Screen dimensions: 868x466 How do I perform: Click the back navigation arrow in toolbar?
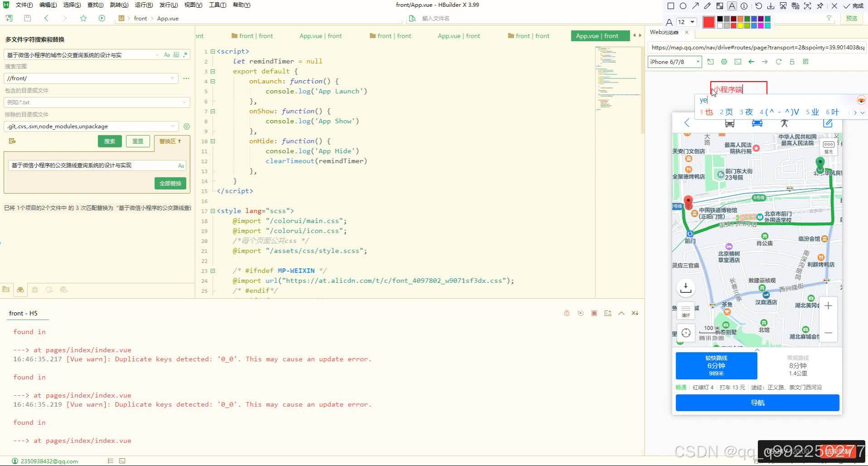pos(46,18)
